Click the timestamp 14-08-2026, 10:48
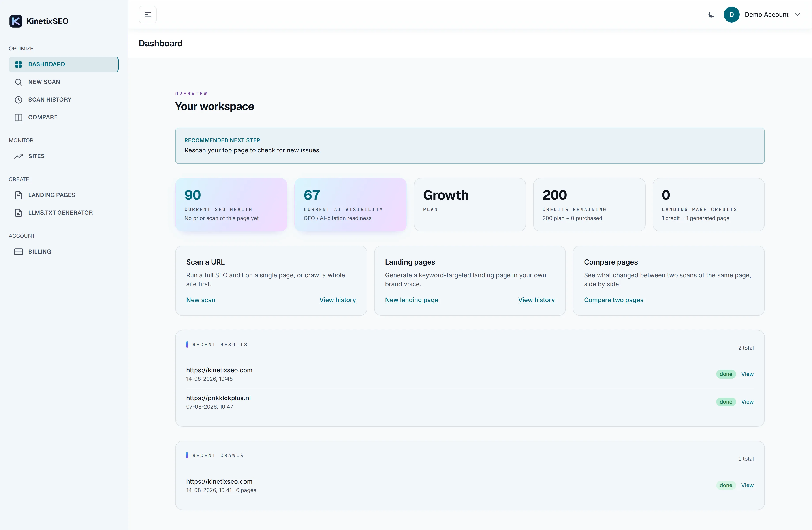Screen dimensions: 812x530 209,379
